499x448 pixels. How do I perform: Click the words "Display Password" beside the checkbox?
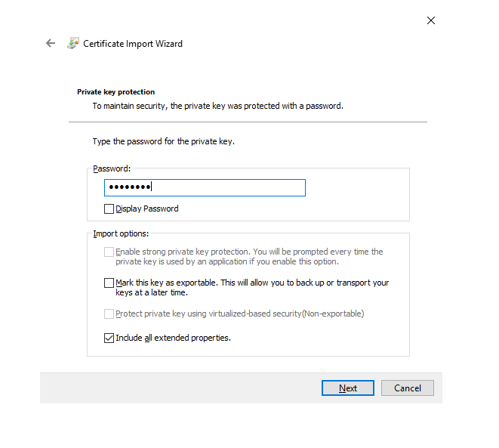point(147,209)
